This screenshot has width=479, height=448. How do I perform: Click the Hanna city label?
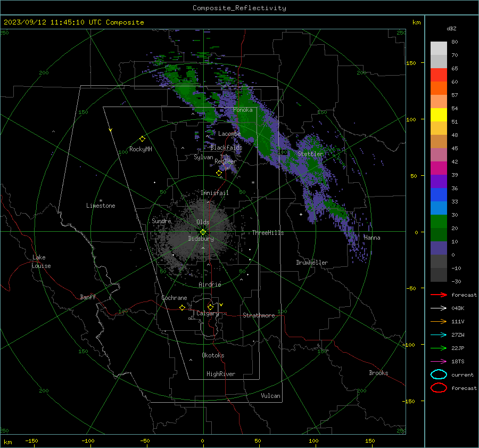click(372, 238)
